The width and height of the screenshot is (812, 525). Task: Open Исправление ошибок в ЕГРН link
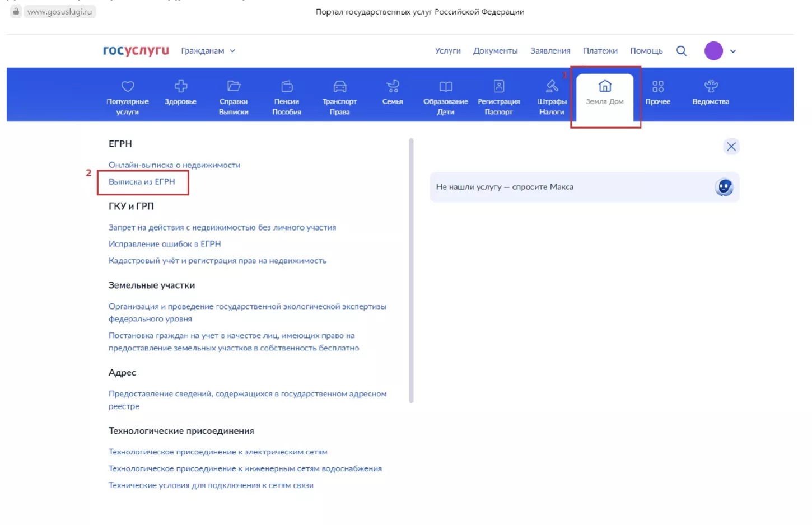point(165,244)
